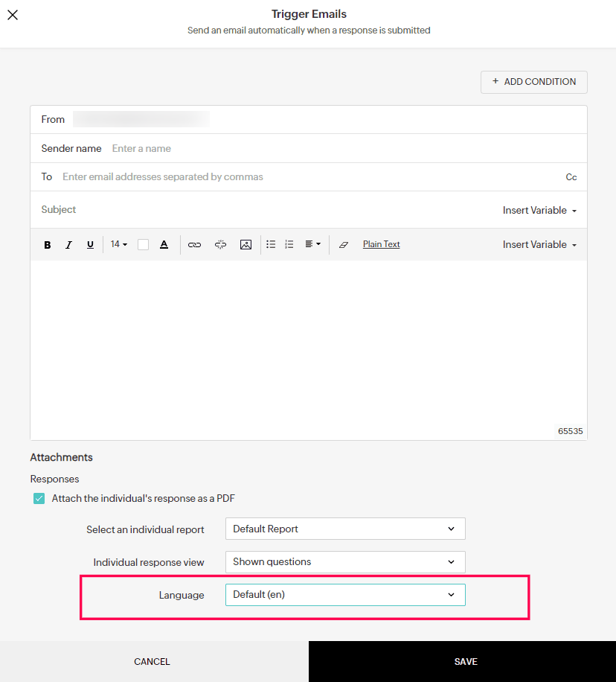Toggle bold formatting
The height and width of the screenshot is (682, 616).
(x=48, y=245)
